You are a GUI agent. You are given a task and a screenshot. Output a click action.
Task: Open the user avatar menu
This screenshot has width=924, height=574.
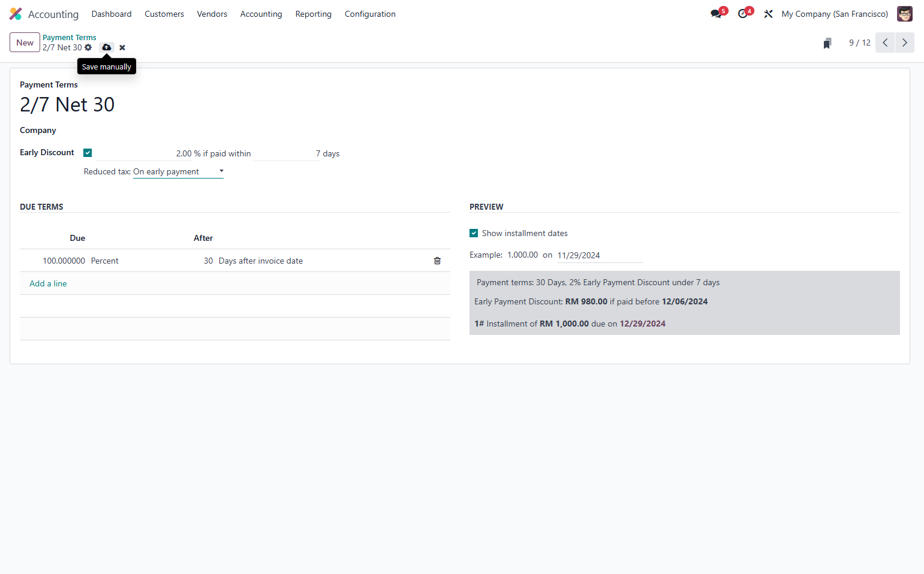tap(905, 14)
